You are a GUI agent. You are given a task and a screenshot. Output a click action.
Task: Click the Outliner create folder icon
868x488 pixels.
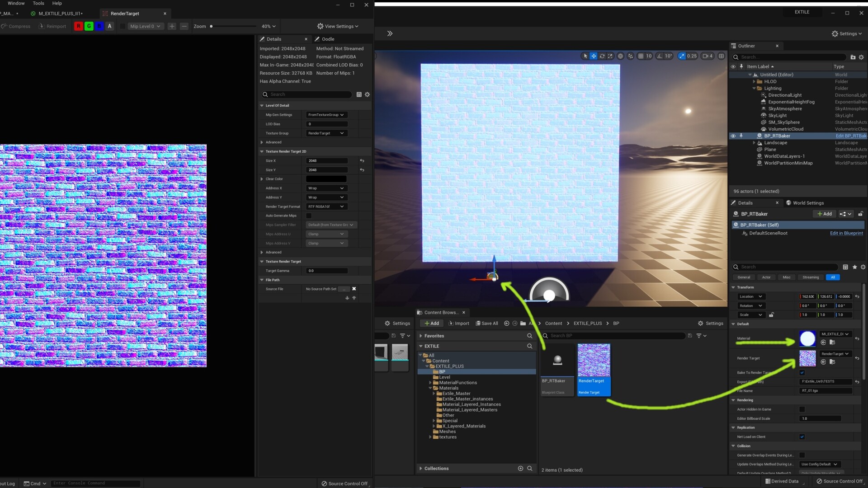[x=853, y=57]
